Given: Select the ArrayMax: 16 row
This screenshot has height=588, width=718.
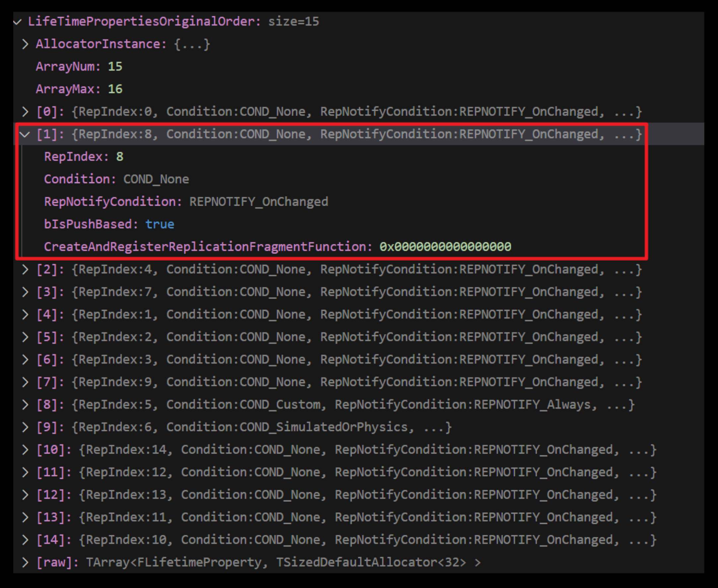Looking at the screenshot, I should pos(79,89).
